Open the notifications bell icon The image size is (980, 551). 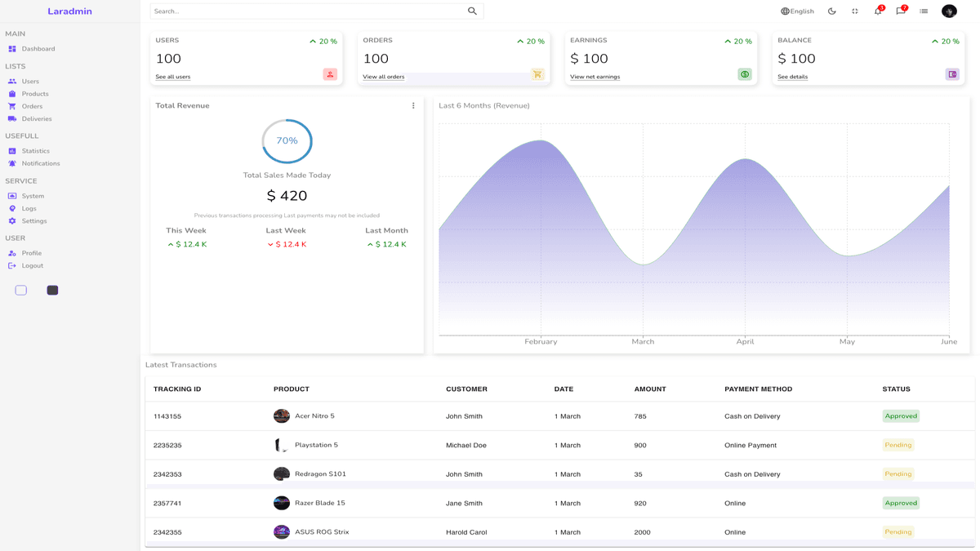878,11
